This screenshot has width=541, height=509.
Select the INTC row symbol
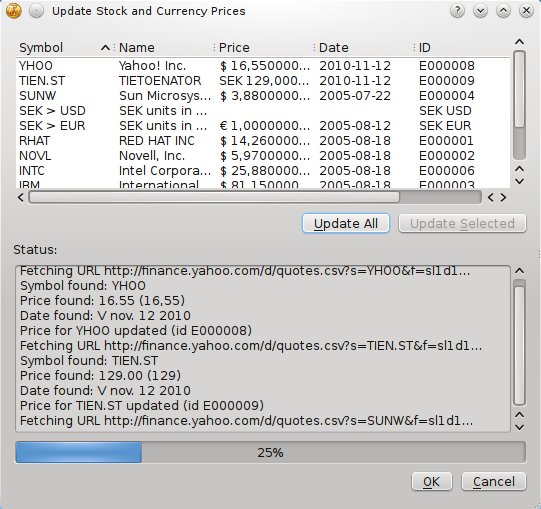tap(32, 171)
